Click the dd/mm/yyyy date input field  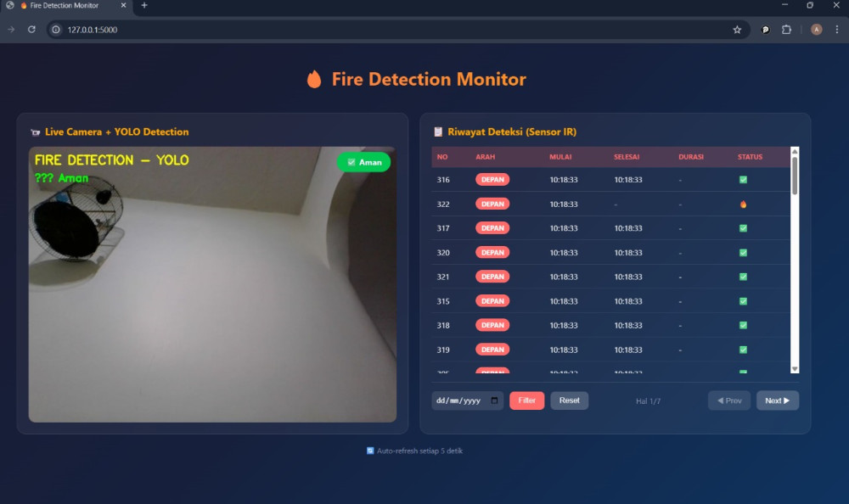click(458, 400)
